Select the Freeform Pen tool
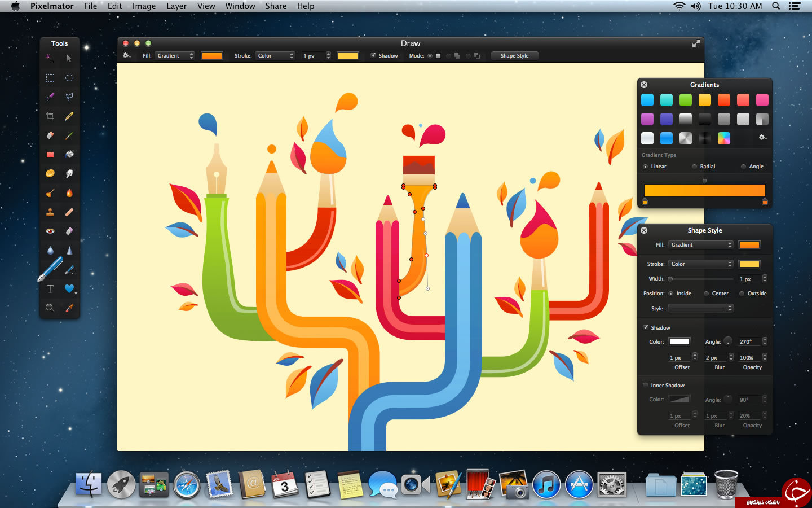The image size is (812, 508). 69,269
